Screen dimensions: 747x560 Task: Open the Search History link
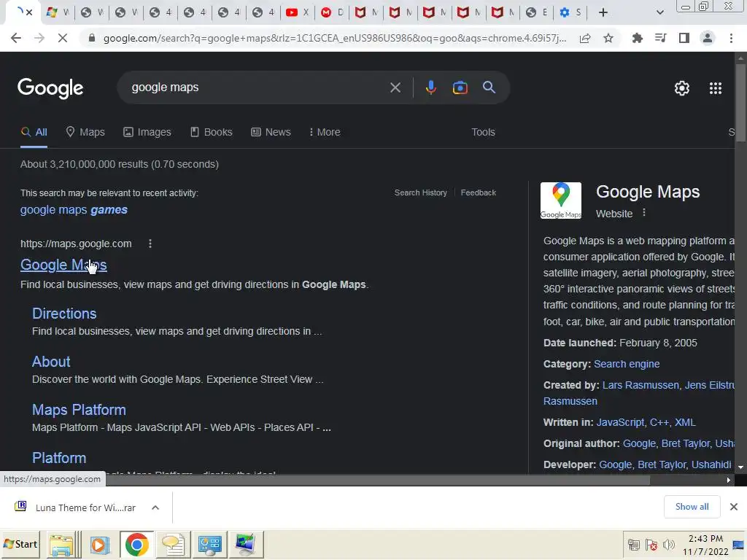421,192
